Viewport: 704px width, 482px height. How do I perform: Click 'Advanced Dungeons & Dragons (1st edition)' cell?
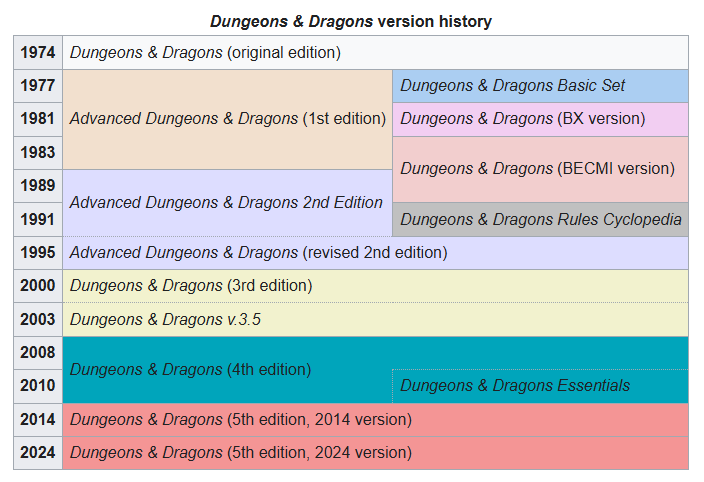click(x=228, y=119)
